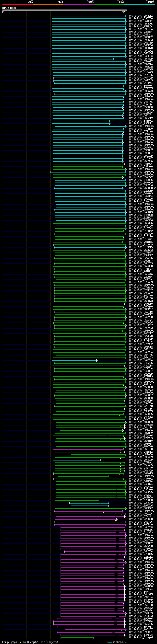Click hit label UniRef100_C5KTP8
The height and width of the screenshot is (644, 157).
pos(141,449)
